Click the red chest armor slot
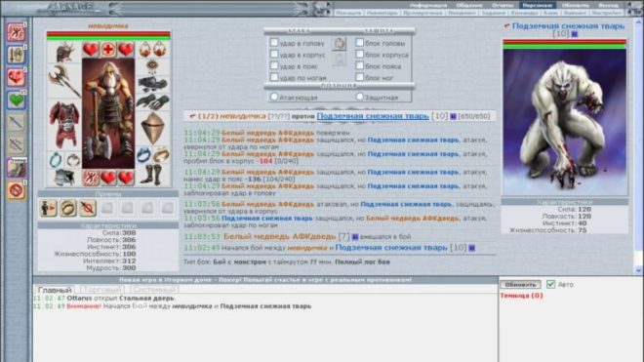The image size is (644, 362). [x=64, y=125]
